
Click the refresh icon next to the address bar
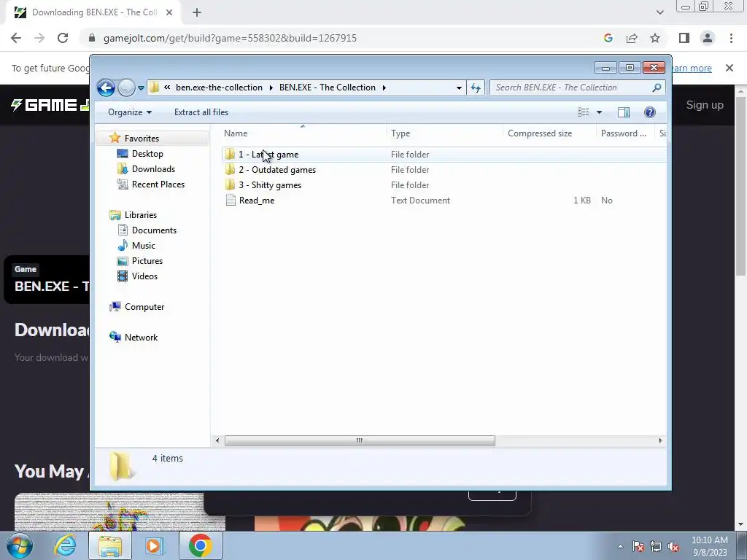click(x=476, y=87)
